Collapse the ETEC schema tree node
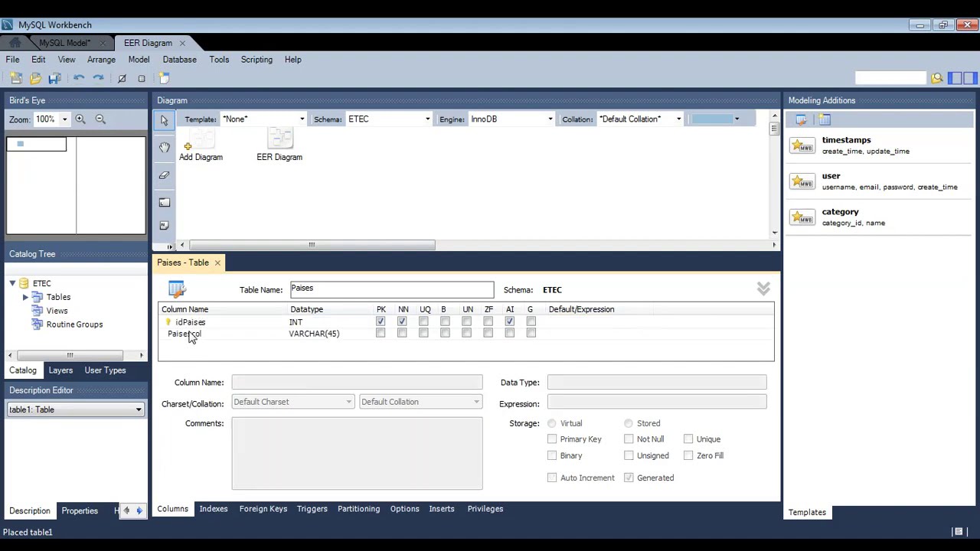Viewport: 980px width, 551px height. pyautogui.click(x=12, y=283)
